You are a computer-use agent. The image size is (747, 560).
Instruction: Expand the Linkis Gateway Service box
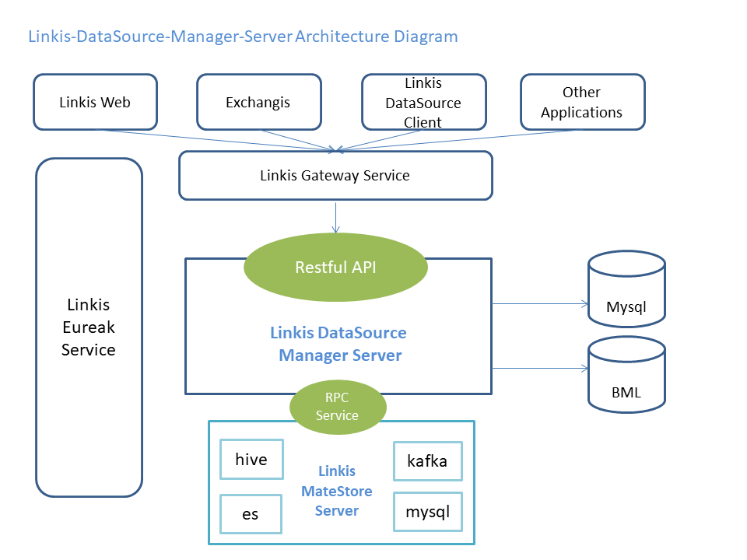pos(335,176)
